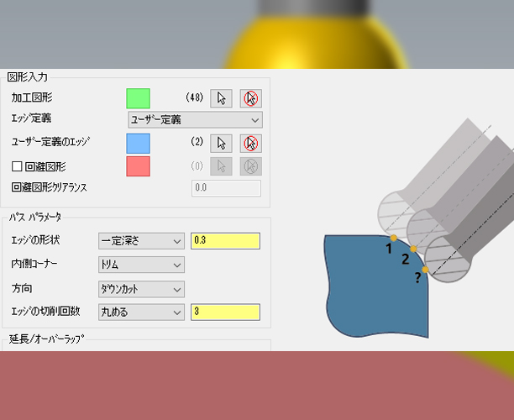The height and width of the screenshot is (420, 514).
Task: Expand the エッジの形状 dropdown set to 一定深さ
Action: point(140,241)
